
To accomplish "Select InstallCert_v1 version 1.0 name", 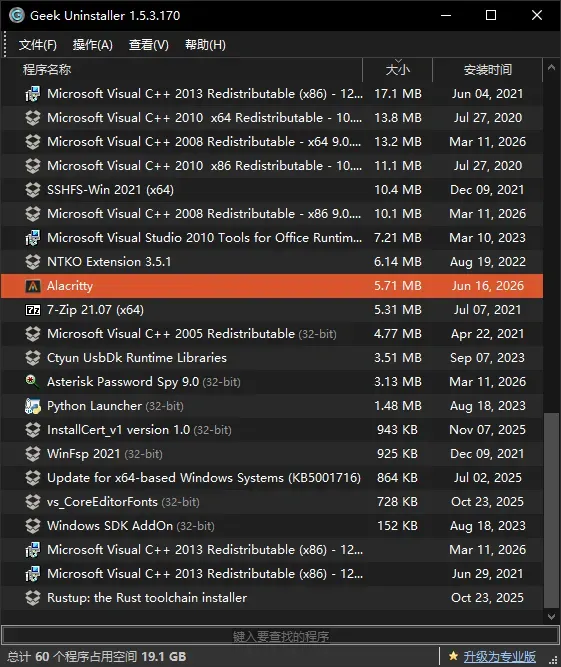I will pos(118,430).
